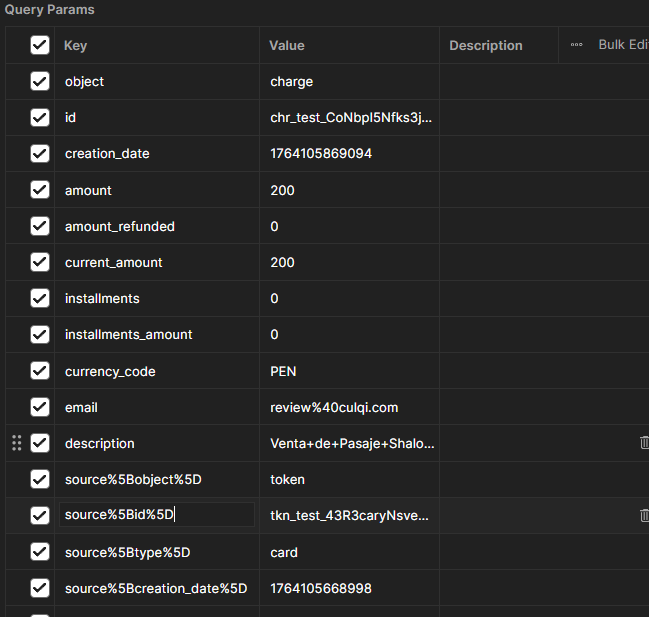The width and height of the screenshot is (649, 617).
Task: Toggle the email parameter checkbox
Action: click(40, 407)
